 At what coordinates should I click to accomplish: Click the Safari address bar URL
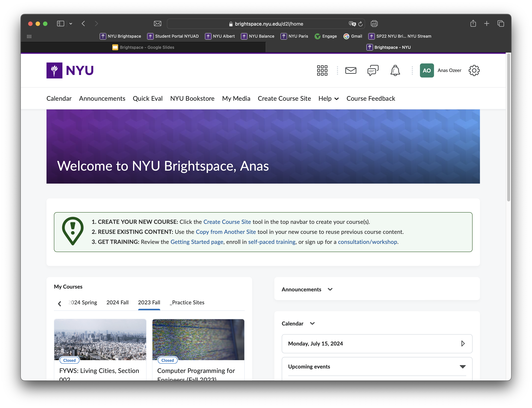269,24
